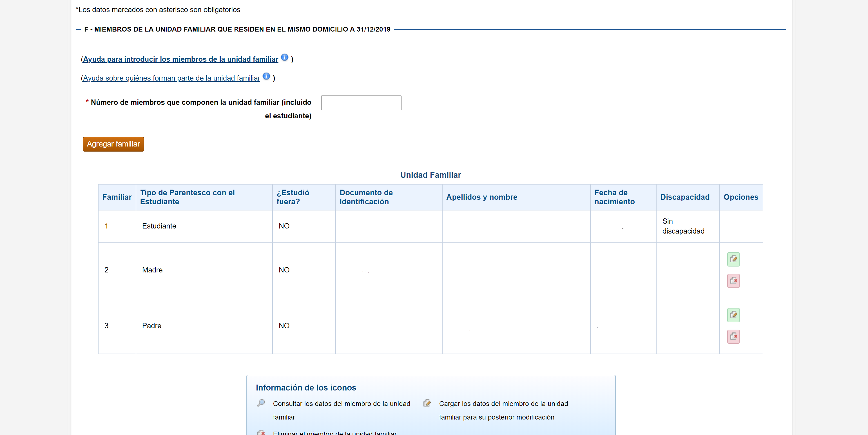Click the section F heading 'MIEMBROS DE LA UNIDAD FAMILIAR'

237,29
